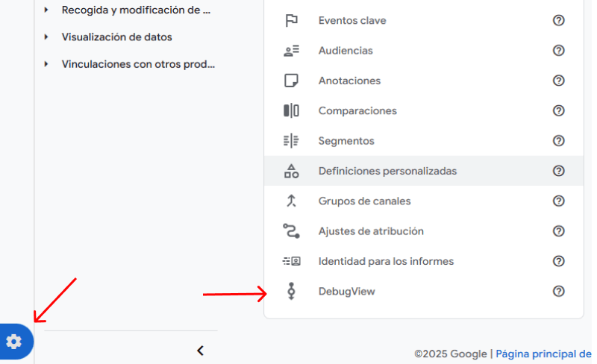
Task: Open help for Ajustes de atribución
Action: coord(558,230)
